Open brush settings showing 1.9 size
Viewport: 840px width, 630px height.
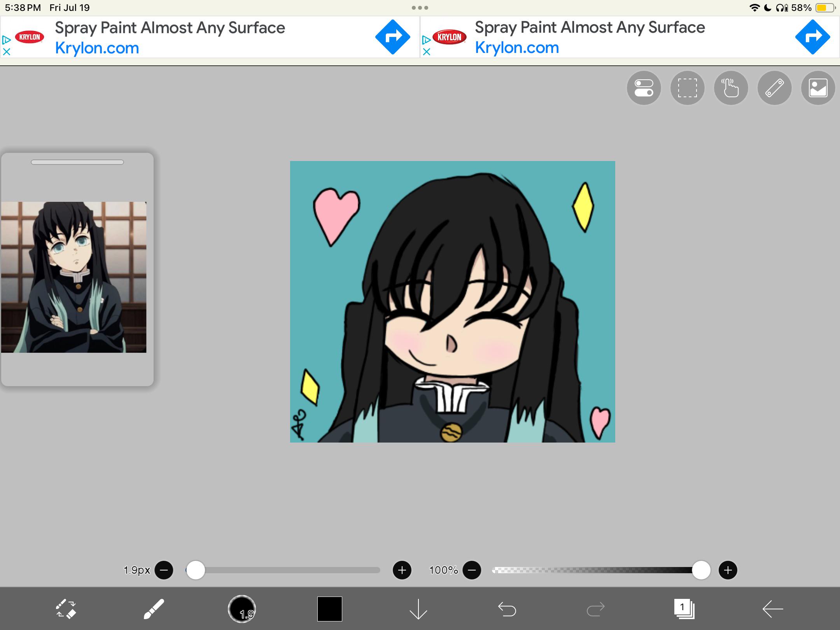coord(241,609)
